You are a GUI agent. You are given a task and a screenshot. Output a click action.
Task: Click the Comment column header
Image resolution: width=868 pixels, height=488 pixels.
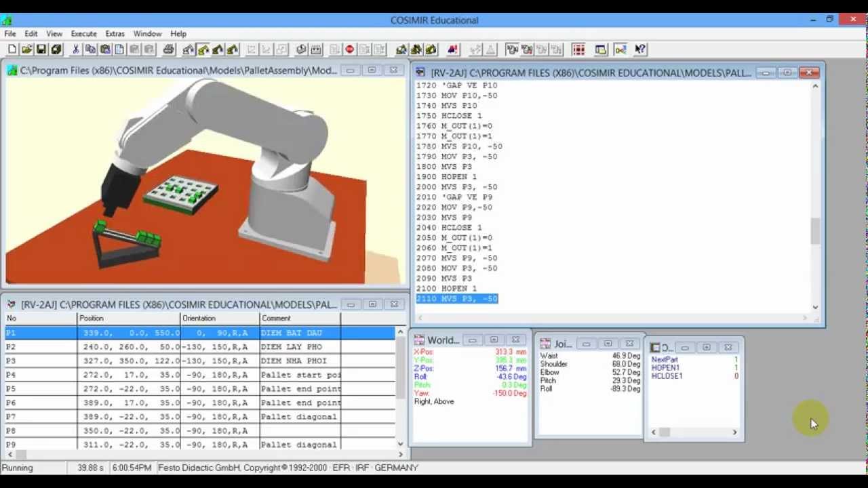300,318
